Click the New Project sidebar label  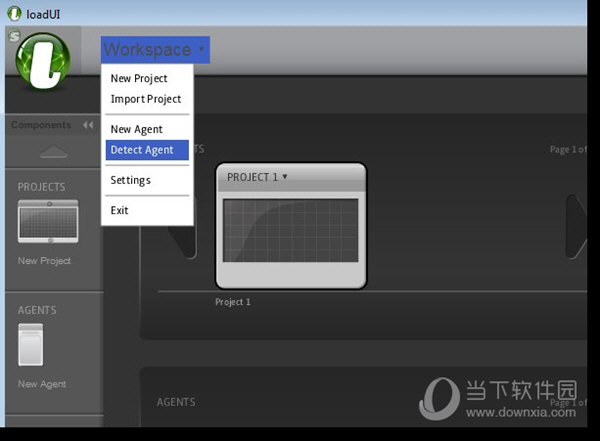tap(44, 261)
